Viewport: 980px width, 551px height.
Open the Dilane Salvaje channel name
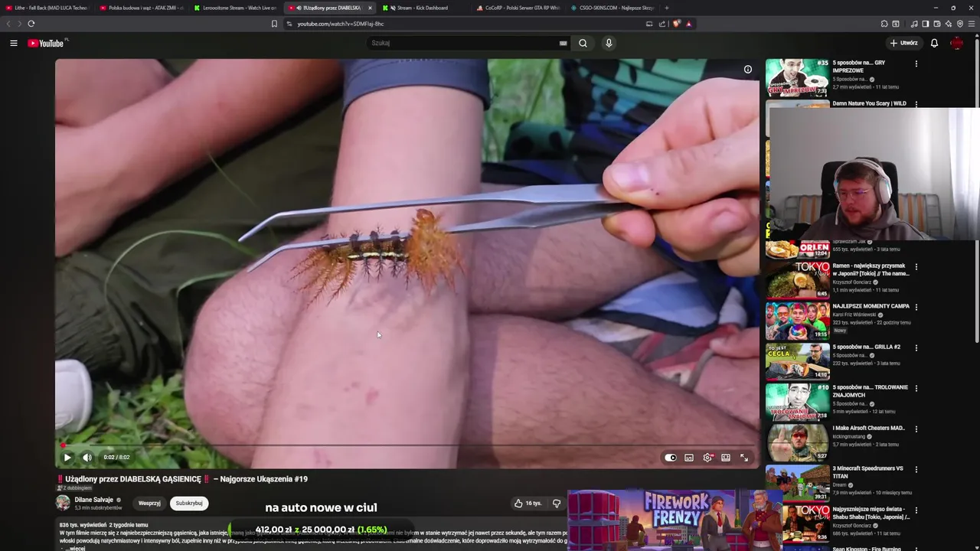pos(93,500)
